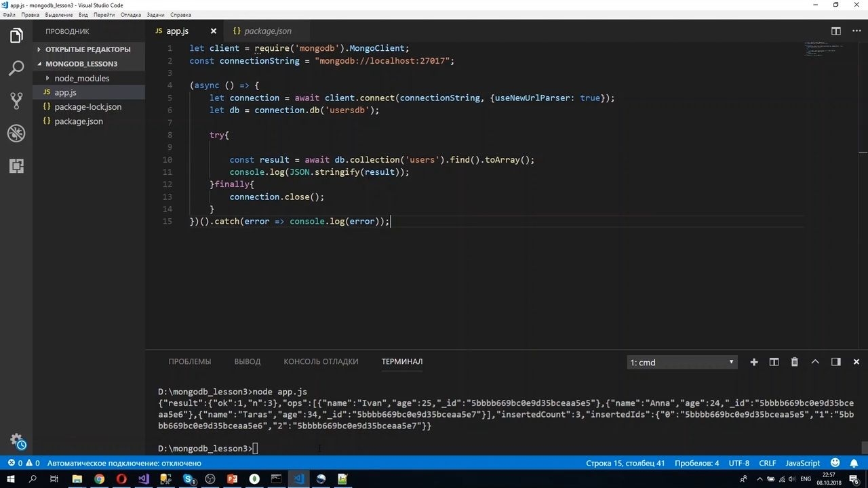This screenshot has height=488, width=868.
Task: Open the КОНСОЛЬ ОТЛАДКИ panel tab
Action: (321, 361)
